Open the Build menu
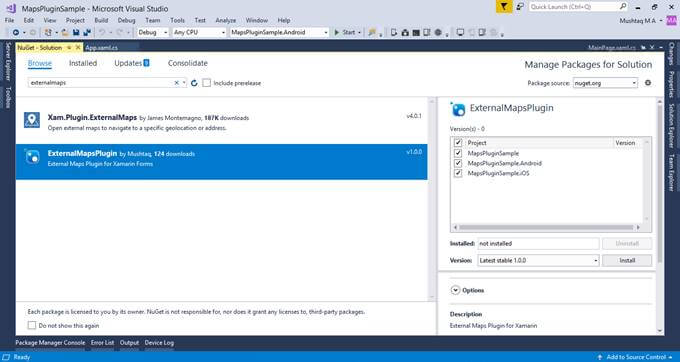The height and width of the screenshot is (362, 680). coord(101,20)
